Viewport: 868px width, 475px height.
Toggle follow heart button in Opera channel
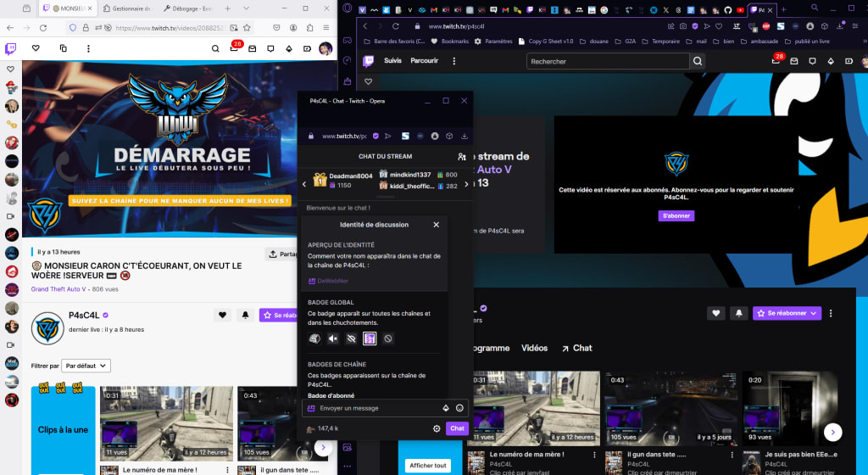tap(715, 313)
